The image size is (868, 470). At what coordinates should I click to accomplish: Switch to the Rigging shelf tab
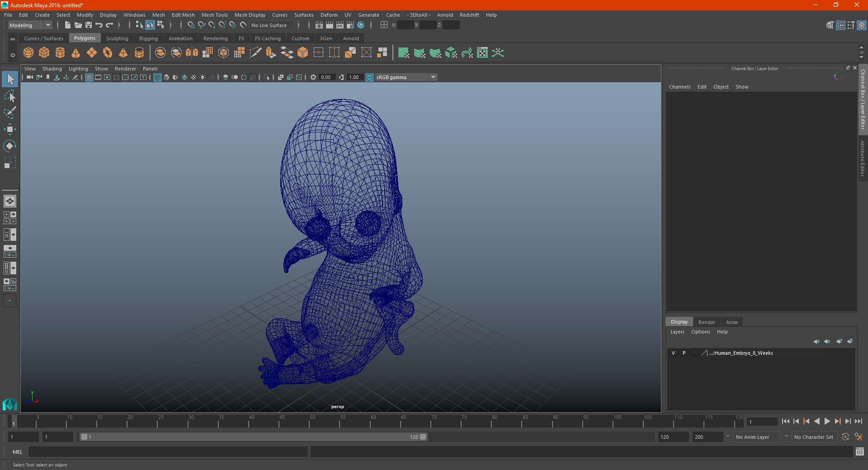(148, 38)
